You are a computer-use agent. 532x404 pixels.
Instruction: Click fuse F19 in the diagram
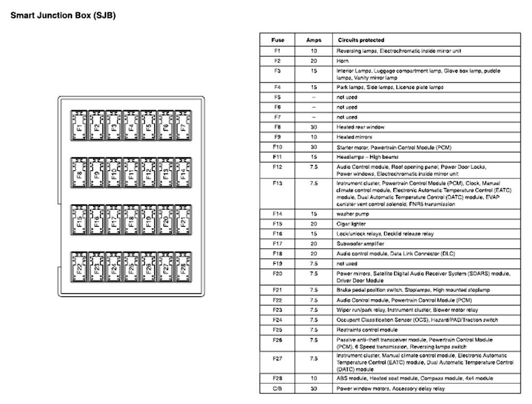click(x=148, y=220)
